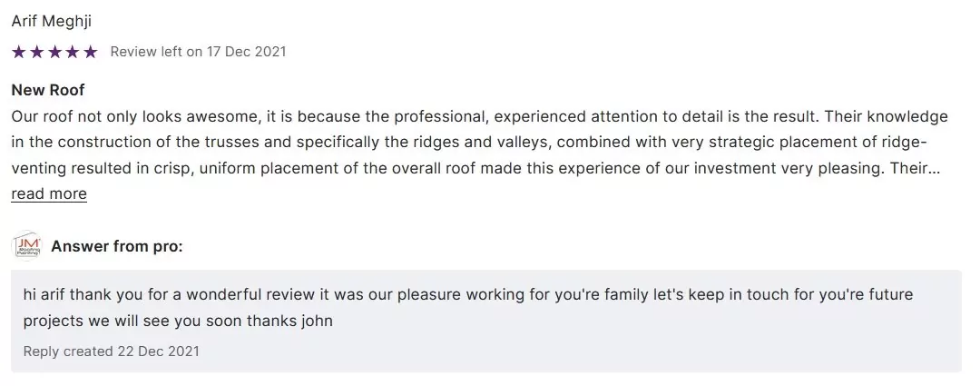Click the Review left on 17 Dec 2021 date
This screenshot has width=980, height=386.
[198, 52]
